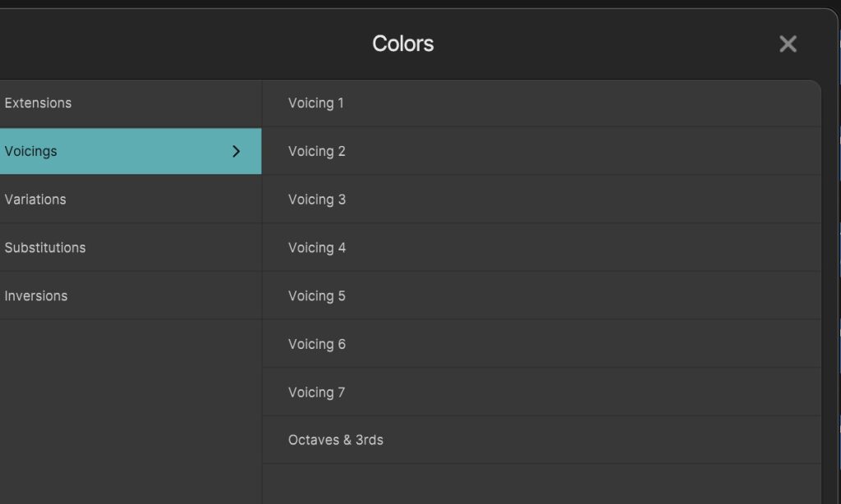The height and width of the screenshot is (504, 841).
Task: Switch to the Variations category
Action: point(35,199)
